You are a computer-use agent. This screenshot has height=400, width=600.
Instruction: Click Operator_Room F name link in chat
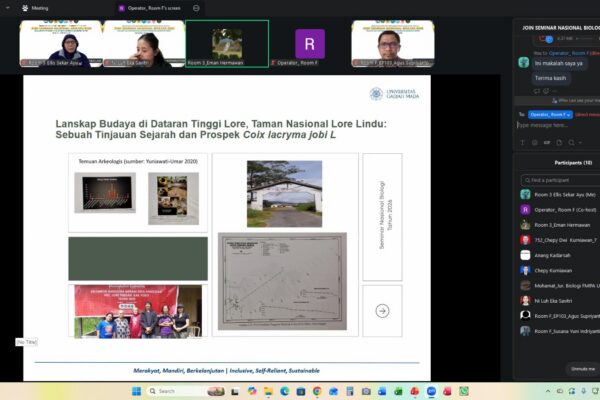click(x=567, y=53)
